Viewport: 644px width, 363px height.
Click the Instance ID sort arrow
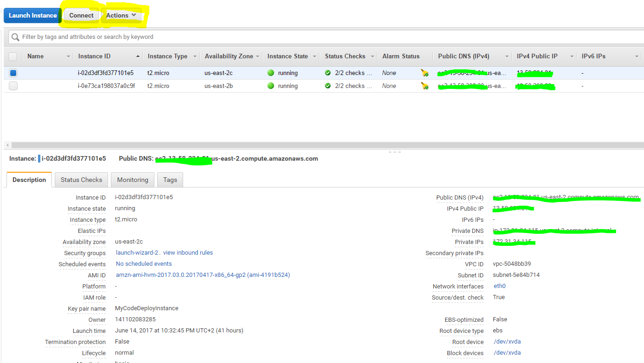tap(138, 56)
